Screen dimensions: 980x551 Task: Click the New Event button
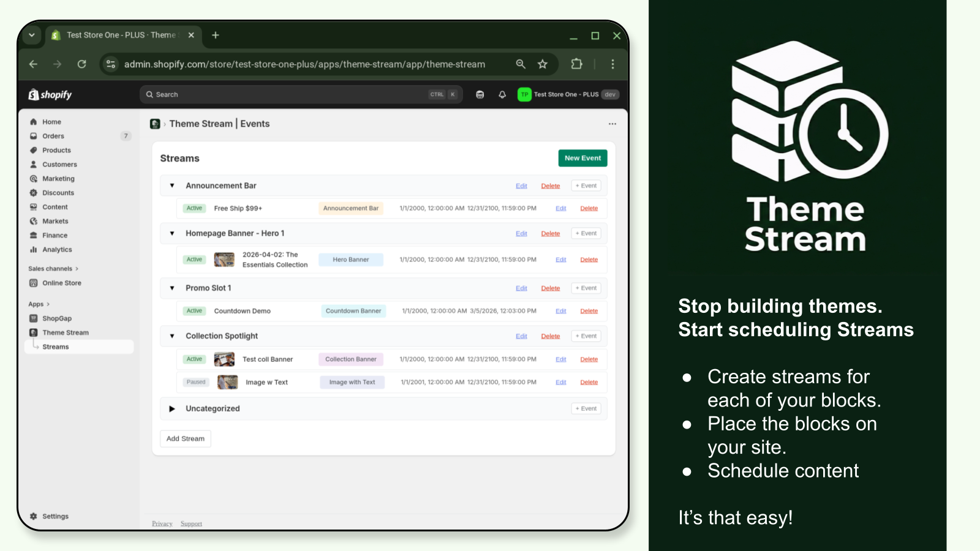click(x=582, y=158)
